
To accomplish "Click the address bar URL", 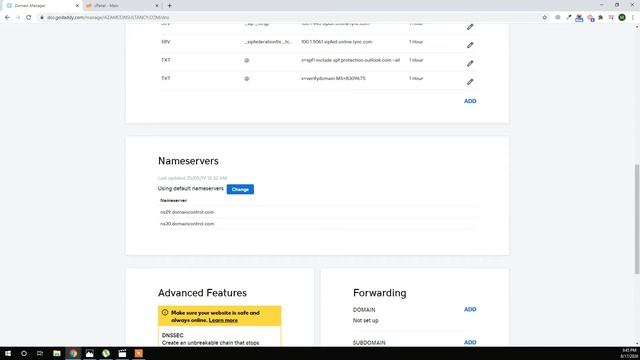I will coord(108,18).
